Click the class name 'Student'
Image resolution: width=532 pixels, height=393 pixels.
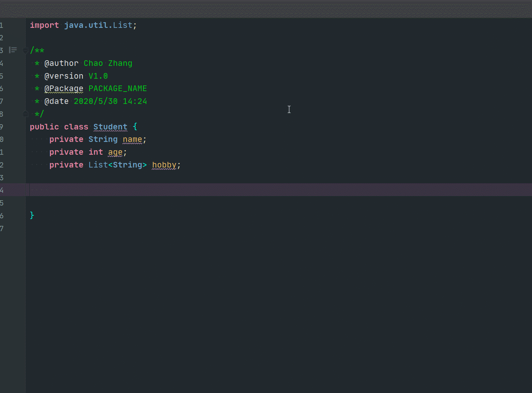point(110,127)
